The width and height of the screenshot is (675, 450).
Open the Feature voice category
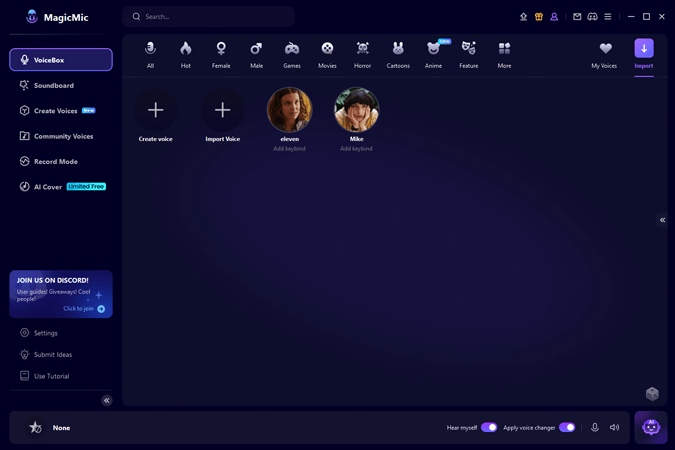tap(469, 54)
